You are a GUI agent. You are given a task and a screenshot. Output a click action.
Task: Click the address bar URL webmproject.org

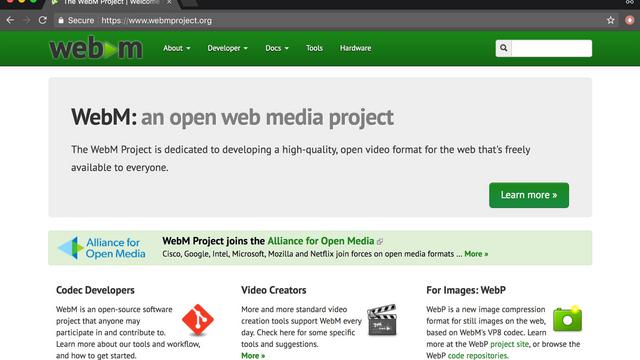point(156,20)
